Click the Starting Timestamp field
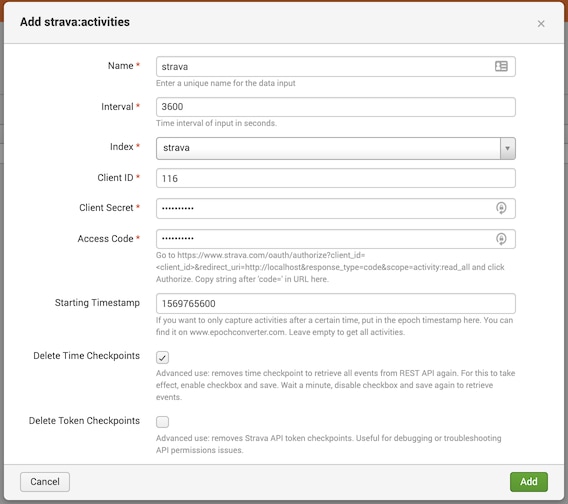This screenshot has width=568, height=504. coord(335,304)
